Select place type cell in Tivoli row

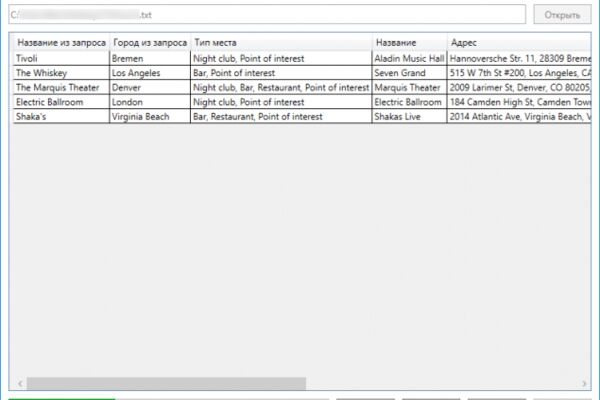pos(281,58)
